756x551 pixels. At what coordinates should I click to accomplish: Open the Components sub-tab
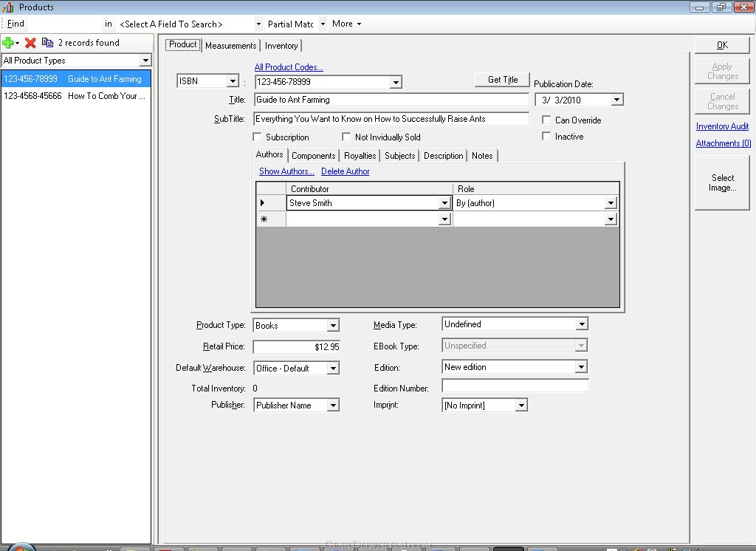pyautogui.click(x=313, y=156)
